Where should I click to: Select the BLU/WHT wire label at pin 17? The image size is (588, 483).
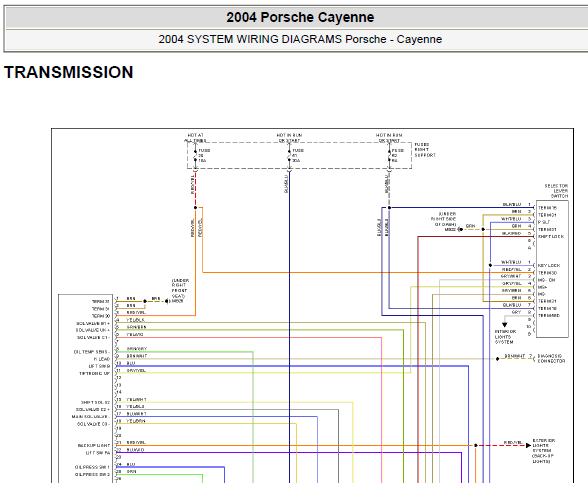(136, 414)
